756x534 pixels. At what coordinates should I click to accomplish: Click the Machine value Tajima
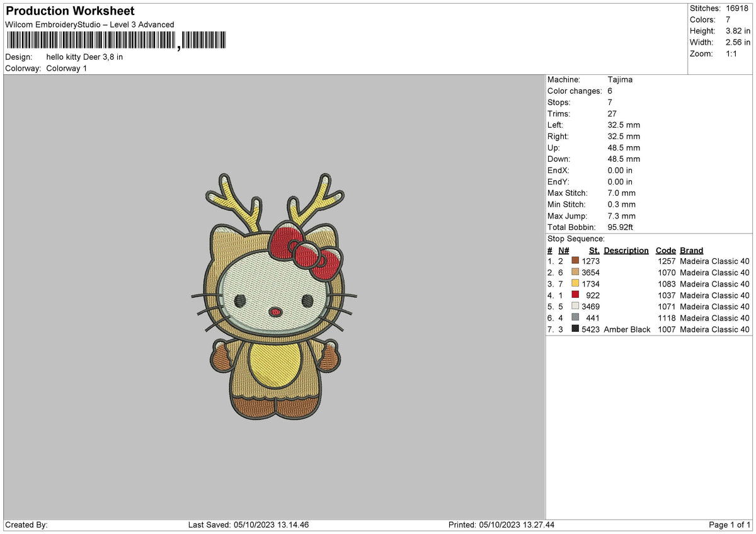pos(621,80)
